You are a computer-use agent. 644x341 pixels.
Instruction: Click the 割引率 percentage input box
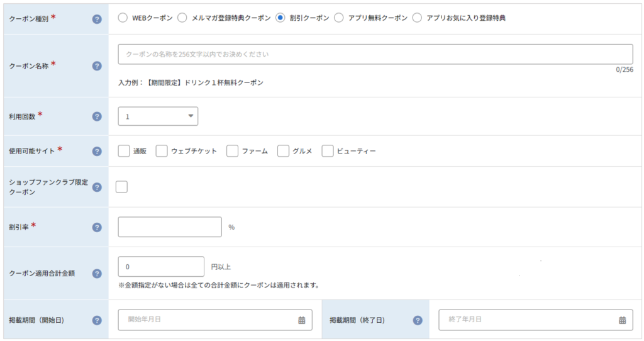tap(170, 226)
